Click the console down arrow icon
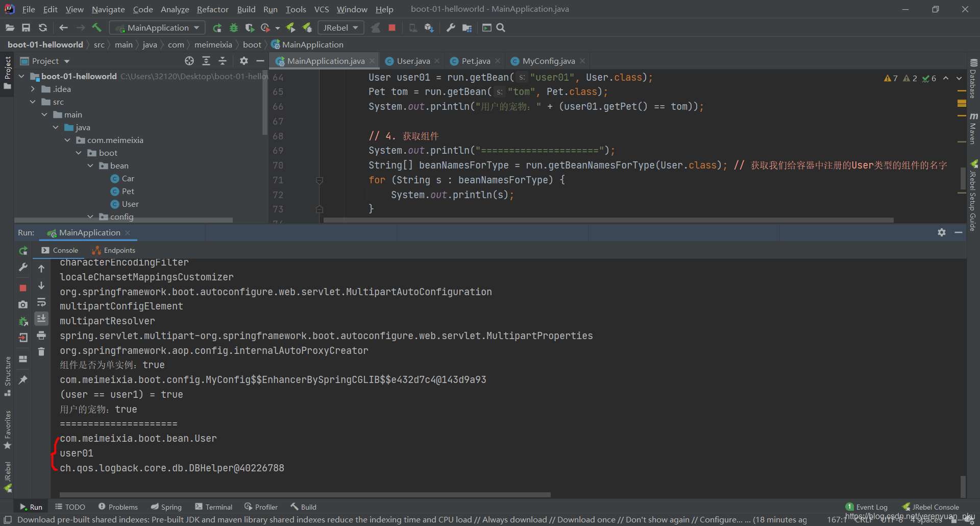This screenshot has width=980, height=526. 41,285
